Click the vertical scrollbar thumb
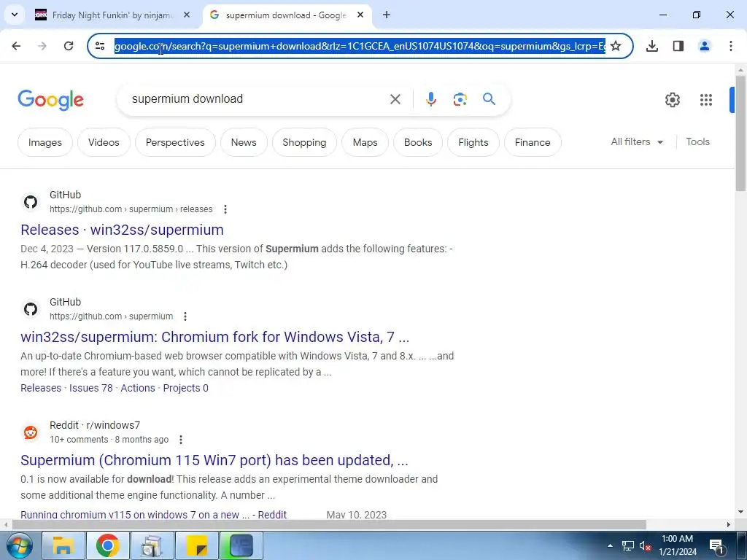 pyautogui.click(x=740, y=133)
